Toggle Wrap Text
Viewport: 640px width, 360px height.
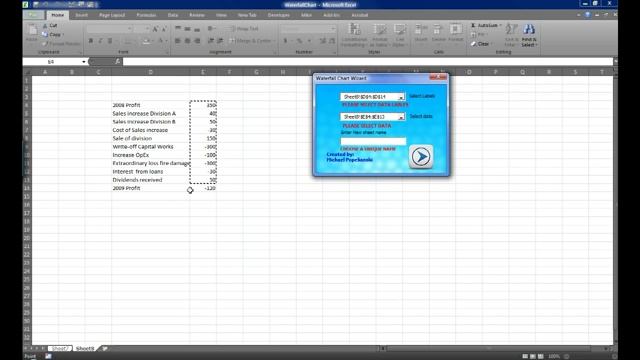[244, 29]
